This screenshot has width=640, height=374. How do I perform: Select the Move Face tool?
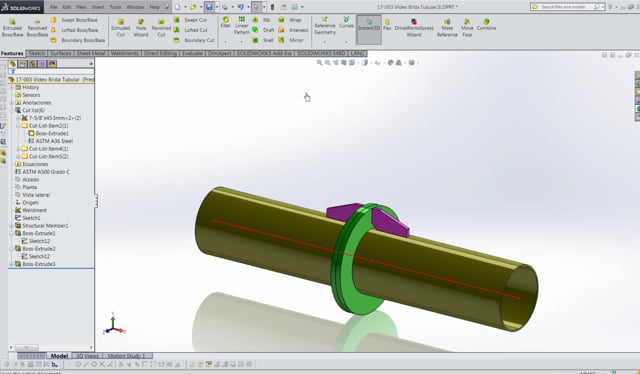pos(467,27)
